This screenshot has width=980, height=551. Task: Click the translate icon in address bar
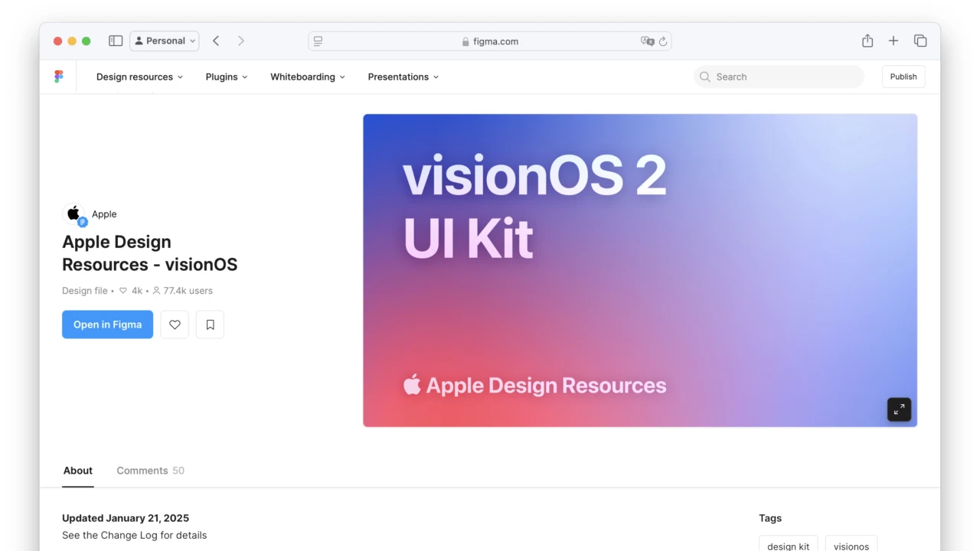click(x=647, y=41)
